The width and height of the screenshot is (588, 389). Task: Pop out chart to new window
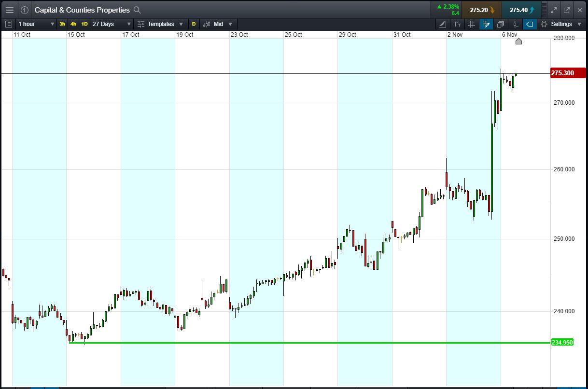pyautogui.click(x=567, y=10)
